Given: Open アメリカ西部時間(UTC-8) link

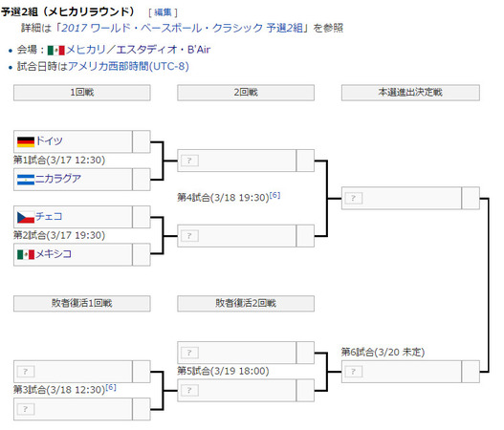Looking at the screenshot, I should tap(128, 67).
